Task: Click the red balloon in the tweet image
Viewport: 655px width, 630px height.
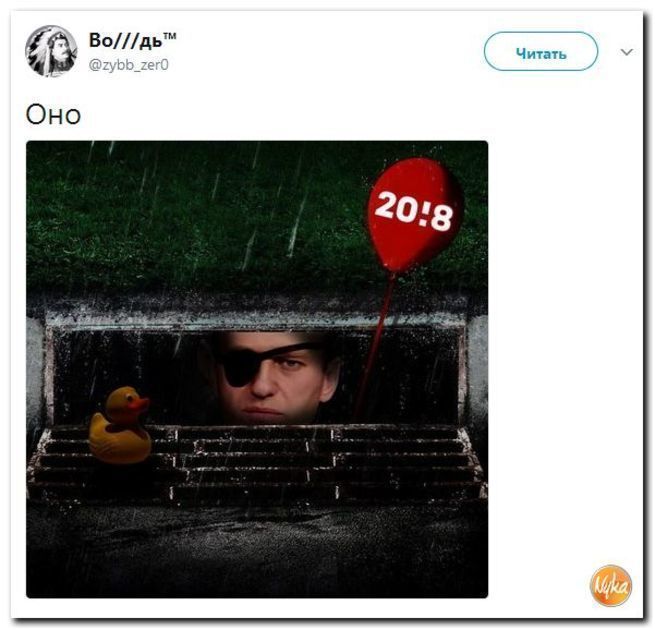Action: (x=414, y=214)
